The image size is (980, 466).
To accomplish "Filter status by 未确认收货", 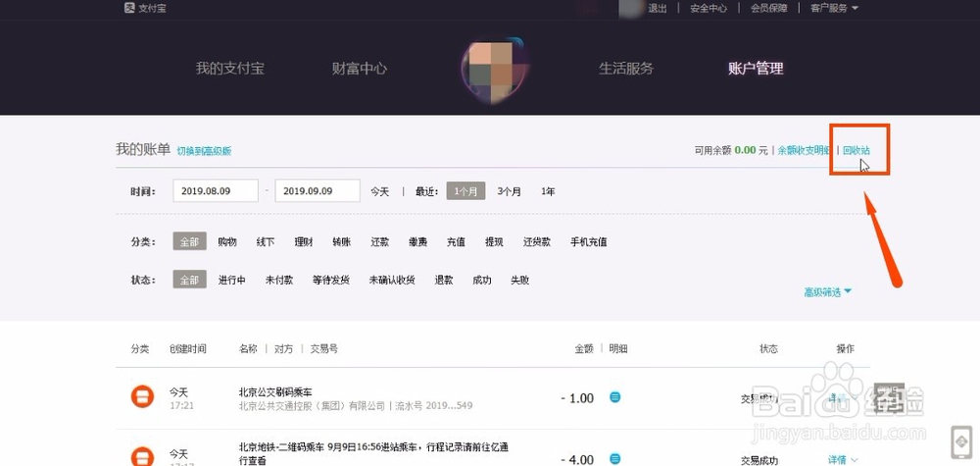I will pyautogui.click(x=392, y=281).
